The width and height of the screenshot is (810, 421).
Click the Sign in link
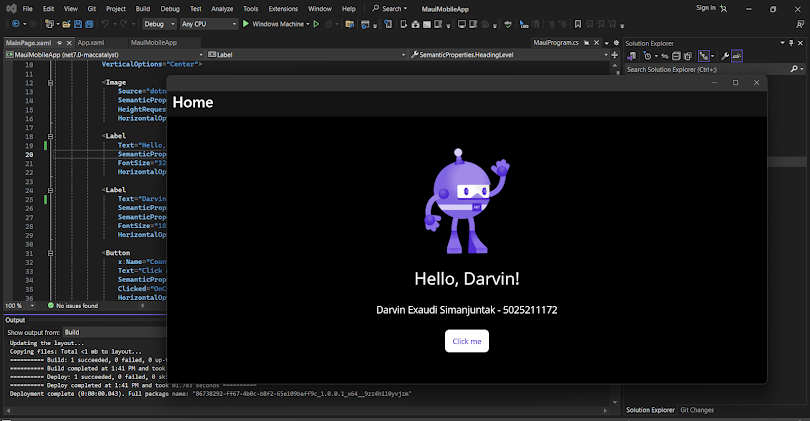point(706,8)
